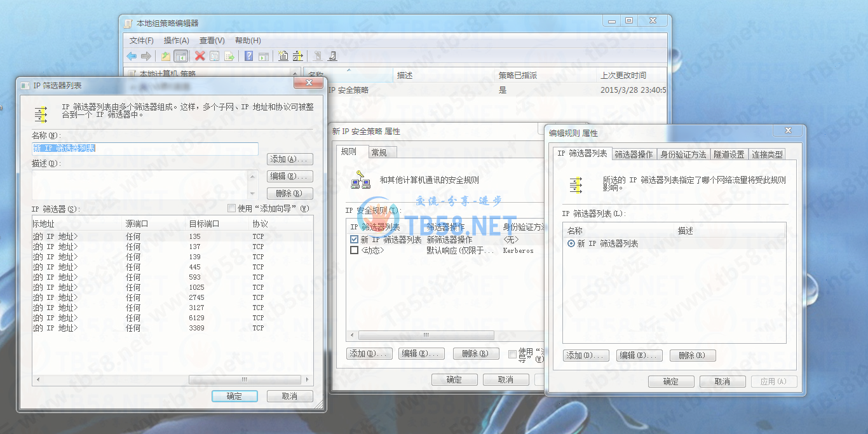Image resolution: width=868 pixels, height=434 pixels.
Task: Click the IP filter list horizontal scrollbar thumb
Action: (x=244, y=379)
